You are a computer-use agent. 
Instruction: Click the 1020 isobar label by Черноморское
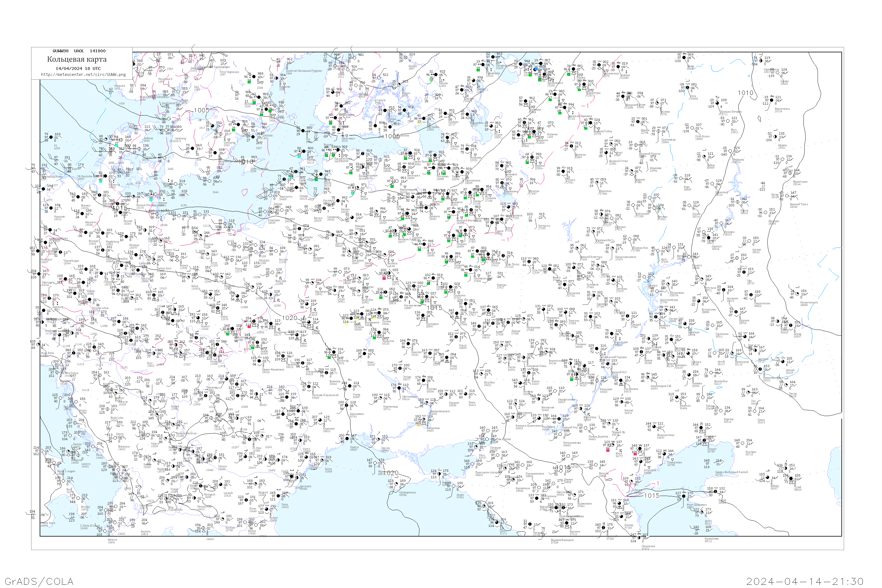[390, 473]
